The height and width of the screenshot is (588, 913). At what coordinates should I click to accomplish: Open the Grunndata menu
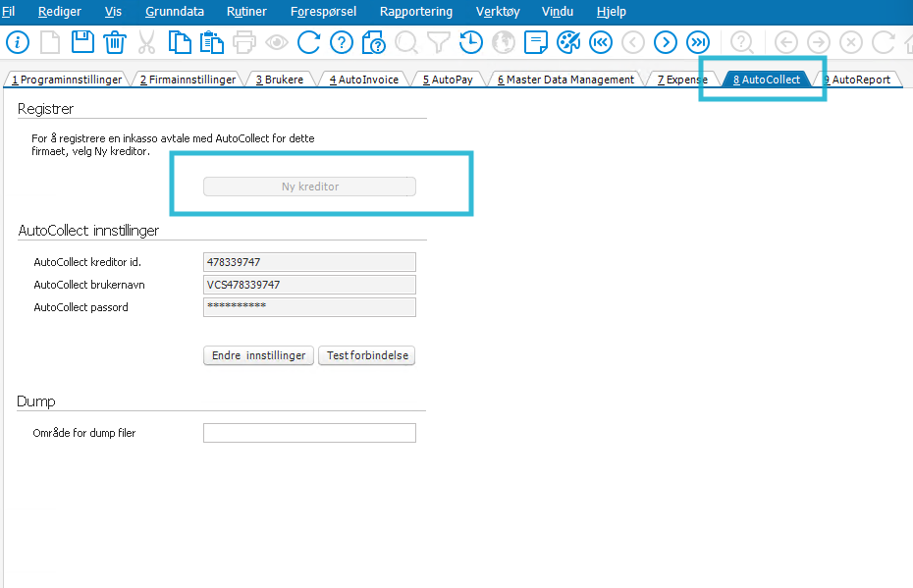coord(175,12)
